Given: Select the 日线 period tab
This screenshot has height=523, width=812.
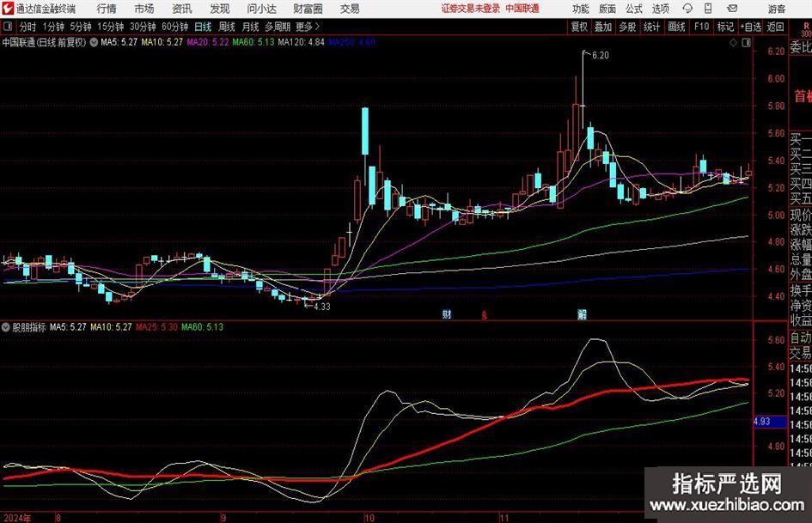Looking at the screenshot, I should coord(203,27).
